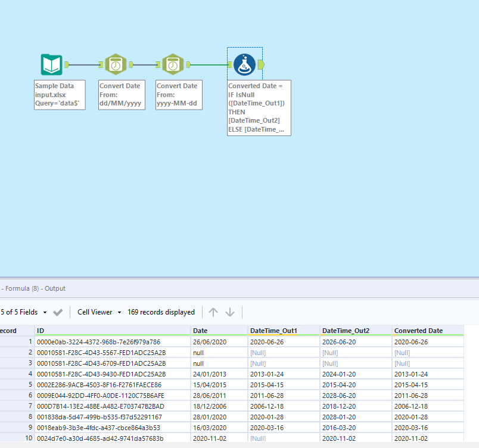The height and width of the screenshot is (448, 479).
Task: Select DateTime_Out2 cell 2015-04-20
Action: (356, 384)
